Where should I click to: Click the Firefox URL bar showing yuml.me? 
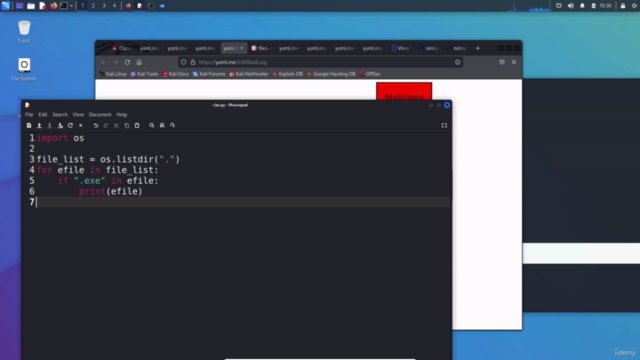coord(320,62)
